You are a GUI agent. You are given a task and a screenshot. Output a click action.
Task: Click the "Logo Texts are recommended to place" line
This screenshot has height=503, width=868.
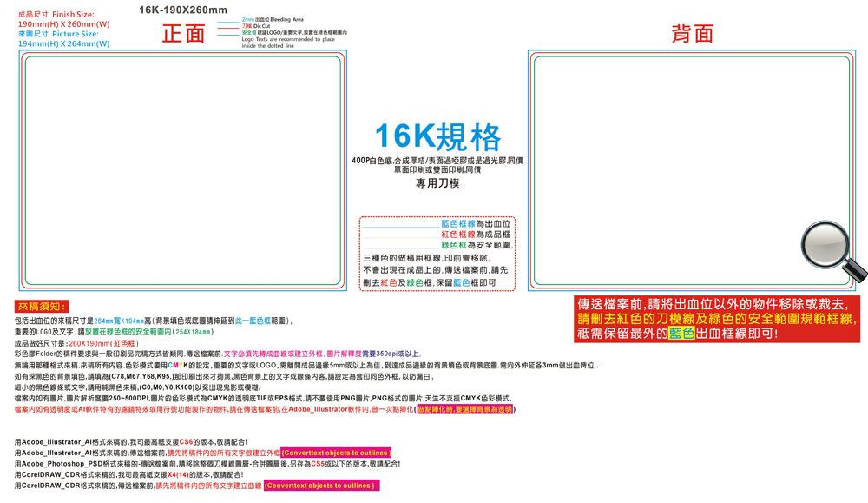(x=288, y=39)
